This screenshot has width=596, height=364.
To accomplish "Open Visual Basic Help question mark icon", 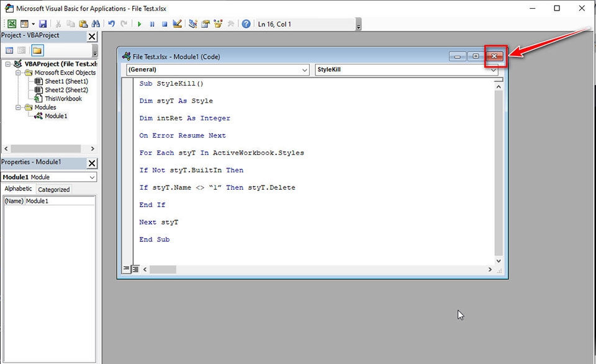I will pyautogui.click(x=246, y=24).
